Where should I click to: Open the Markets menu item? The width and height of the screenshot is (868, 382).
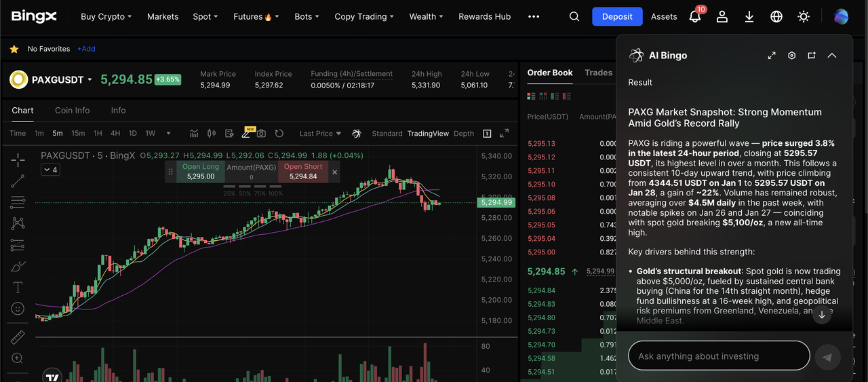coord(163,17)
